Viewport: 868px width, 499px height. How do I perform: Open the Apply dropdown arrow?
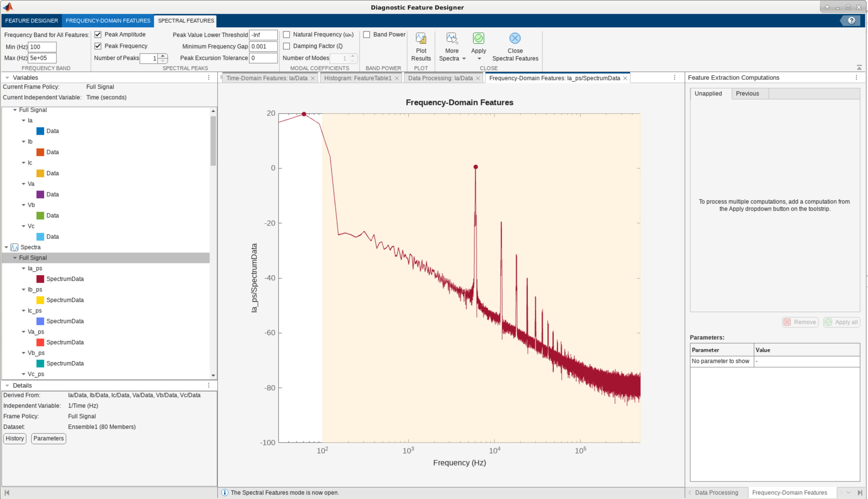479,59
